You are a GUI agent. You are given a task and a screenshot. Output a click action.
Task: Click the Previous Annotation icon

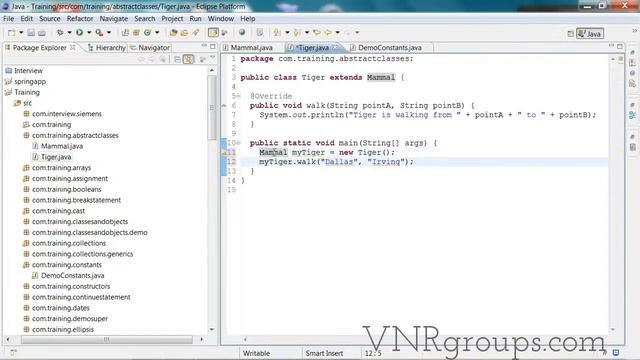pos(297,33)
